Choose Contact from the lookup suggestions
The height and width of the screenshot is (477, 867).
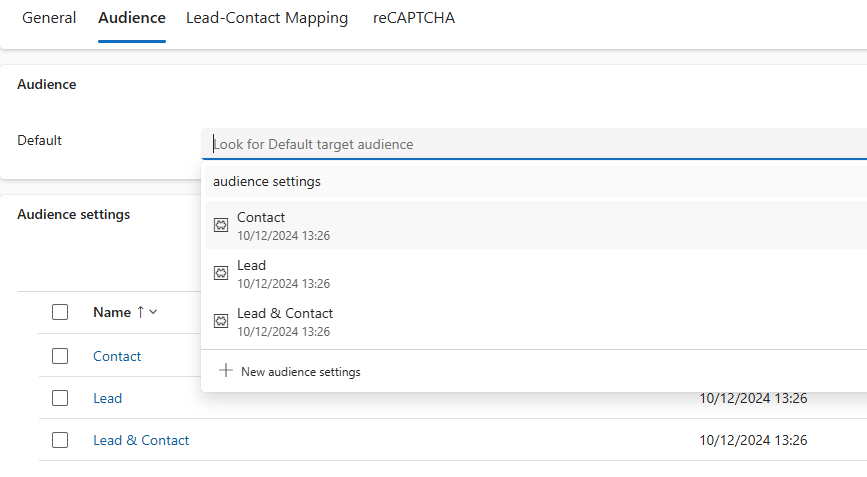coord(261,218)
